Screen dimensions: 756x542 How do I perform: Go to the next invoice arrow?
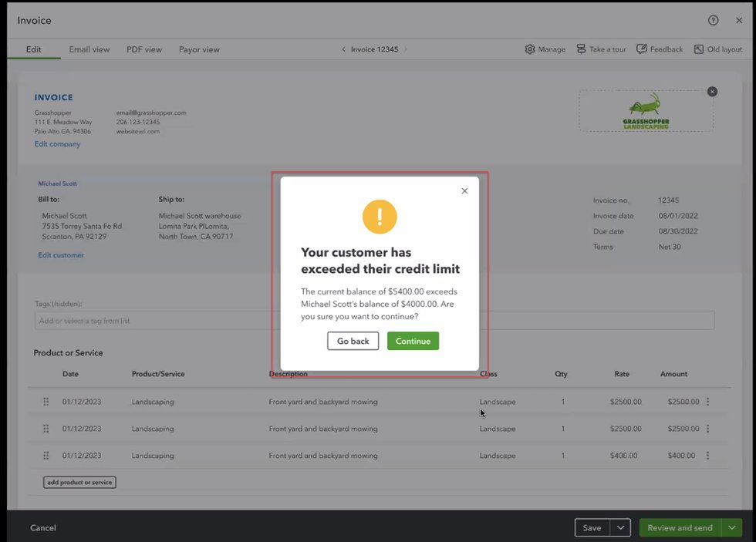(x=406, y=49)
